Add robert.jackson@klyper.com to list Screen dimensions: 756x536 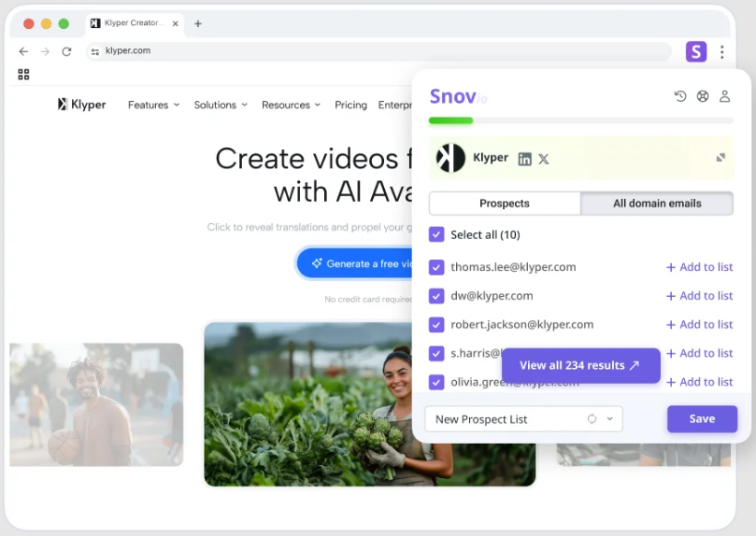699,325
